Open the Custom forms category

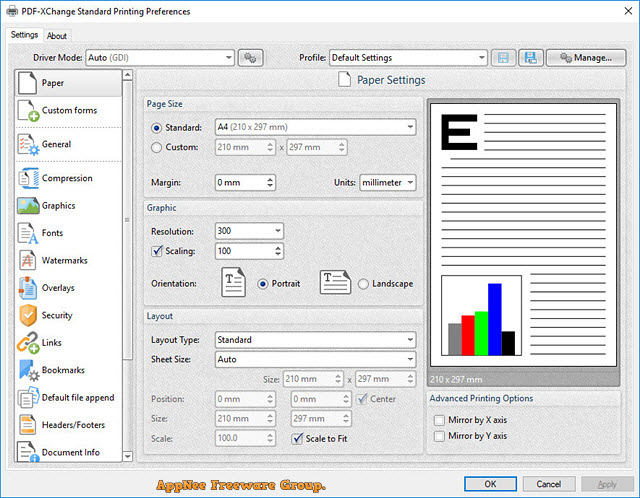pos(69,111)
